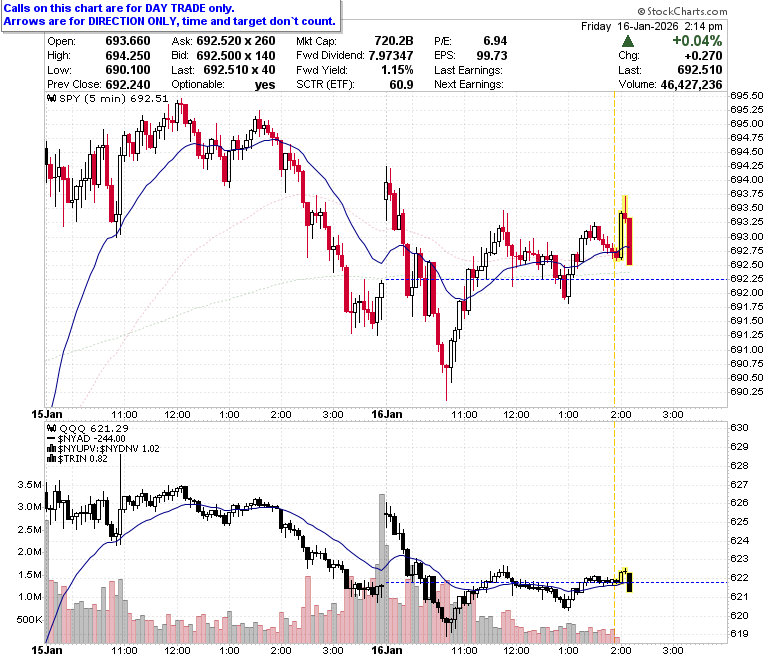The width and height of the screenshot is (780, 659).
Task: Click the highlighted latest QQQ candle
Action: click(630, 582)
